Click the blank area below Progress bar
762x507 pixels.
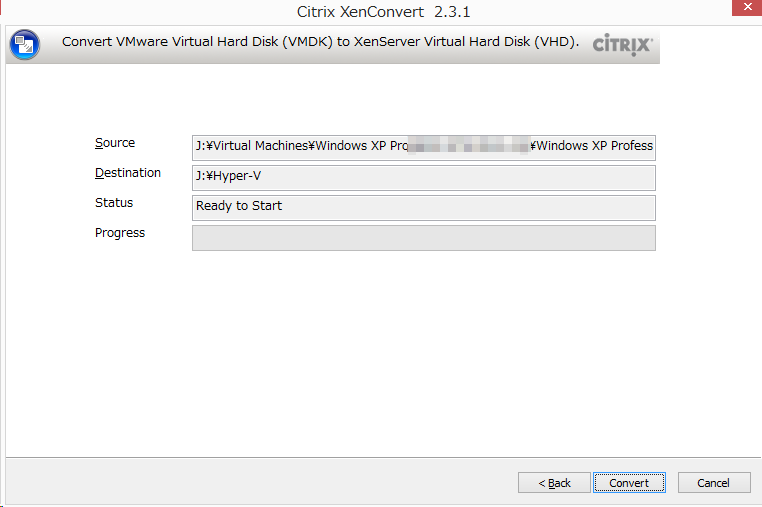coord(381,354)
